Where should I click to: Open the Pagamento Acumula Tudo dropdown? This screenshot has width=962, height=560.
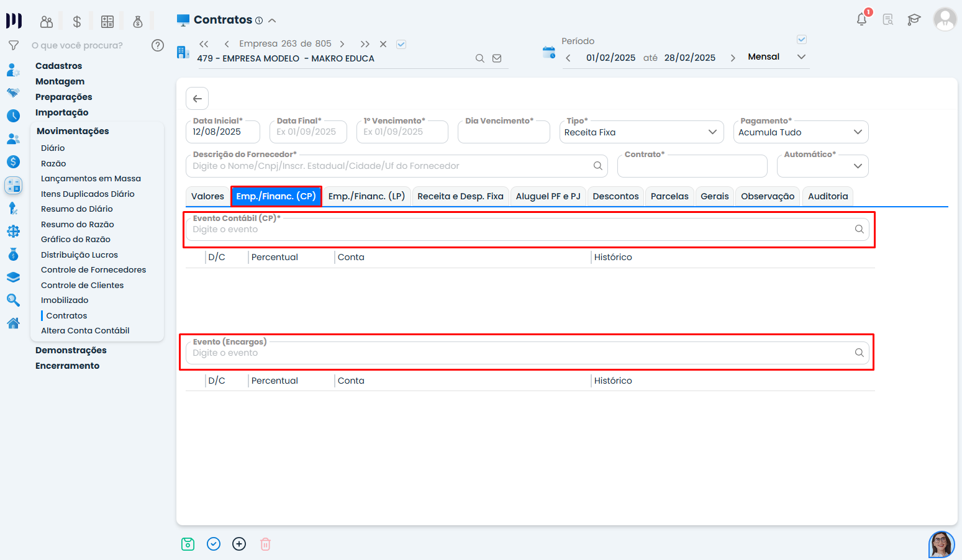click(858, 132)
